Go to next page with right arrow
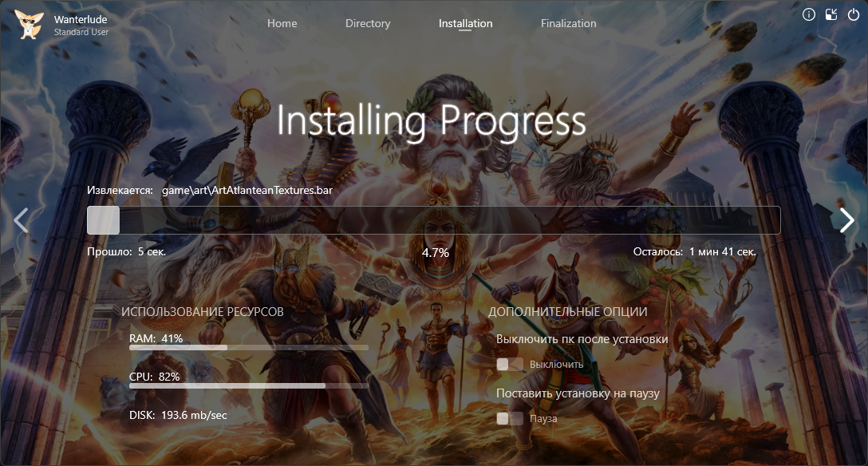The width and height of the screenshot is (868, 466). point(846,220)
